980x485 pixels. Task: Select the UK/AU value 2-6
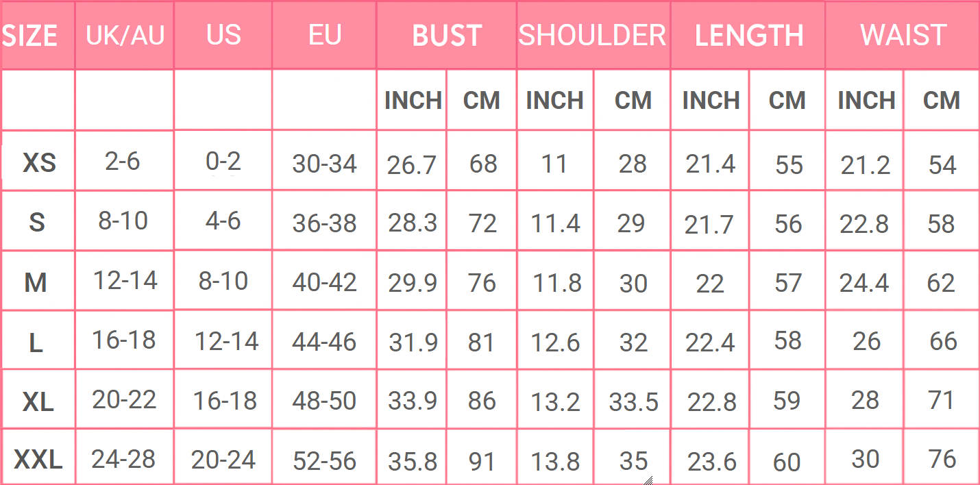123,162
